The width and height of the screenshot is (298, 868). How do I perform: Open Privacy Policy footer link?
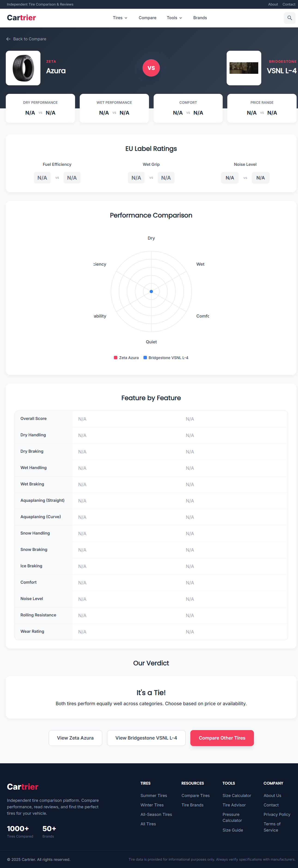[277, 814]
